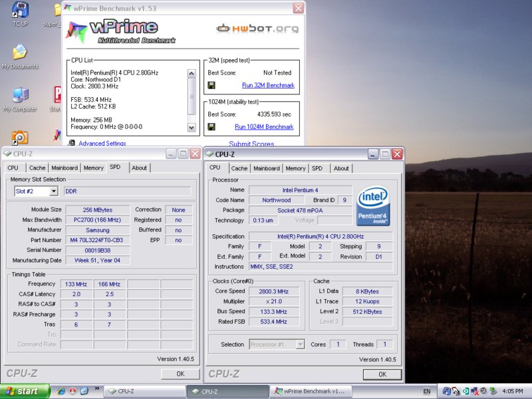Switch to first CPU-Z taskbar button
The image size is (532, 399).
click(144, 391)
